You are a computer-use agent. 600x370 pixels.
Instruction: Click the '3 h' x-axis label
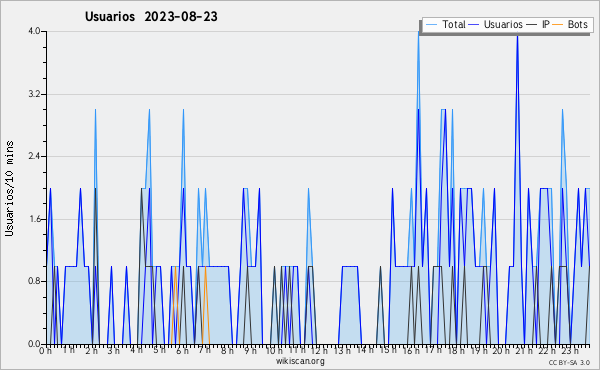(114, 351)
